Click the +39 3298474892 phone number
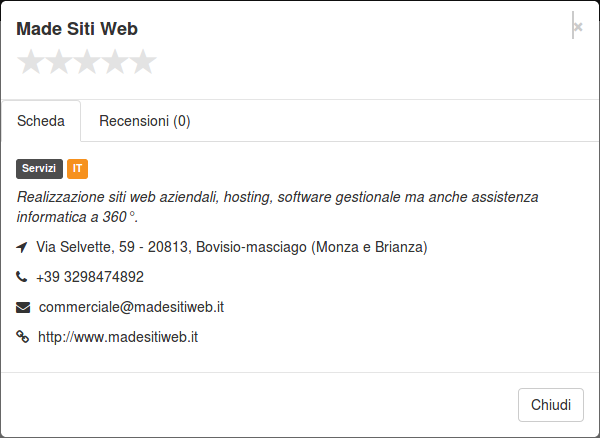The width and height of the screenshot is (600, 438). coord(90,277)
